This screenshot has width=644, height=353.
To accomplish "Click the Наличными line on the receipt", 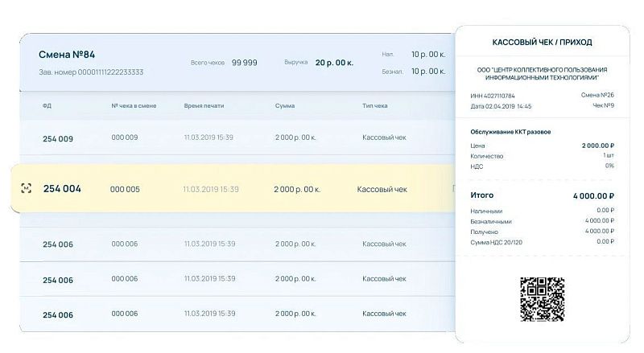I will coord(542,211).
